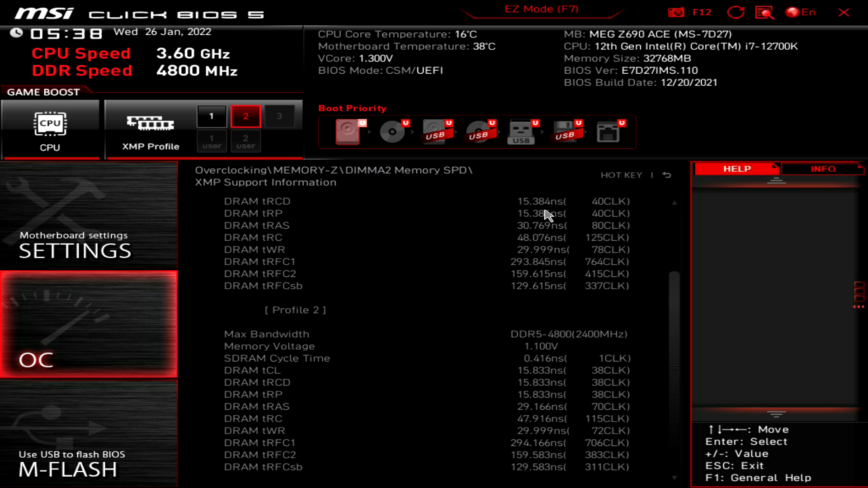Open the language selector labeled En
Screen dimensions: 868x488
[799, 12]
